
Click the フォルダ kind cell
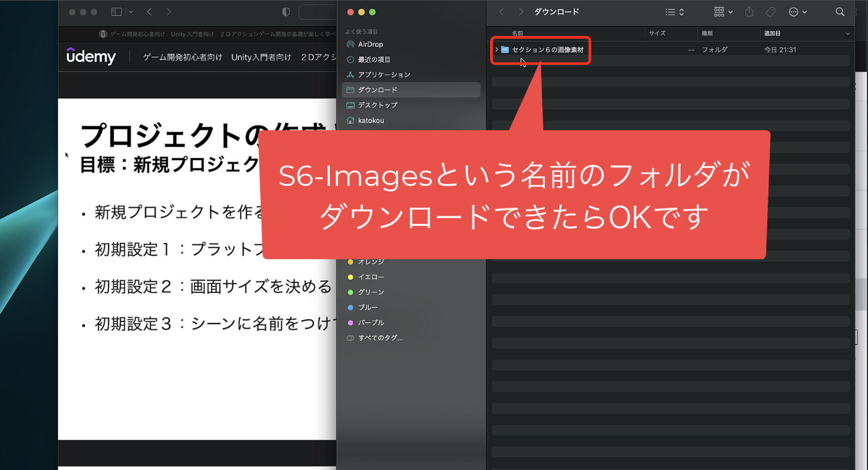click(714, 50)
